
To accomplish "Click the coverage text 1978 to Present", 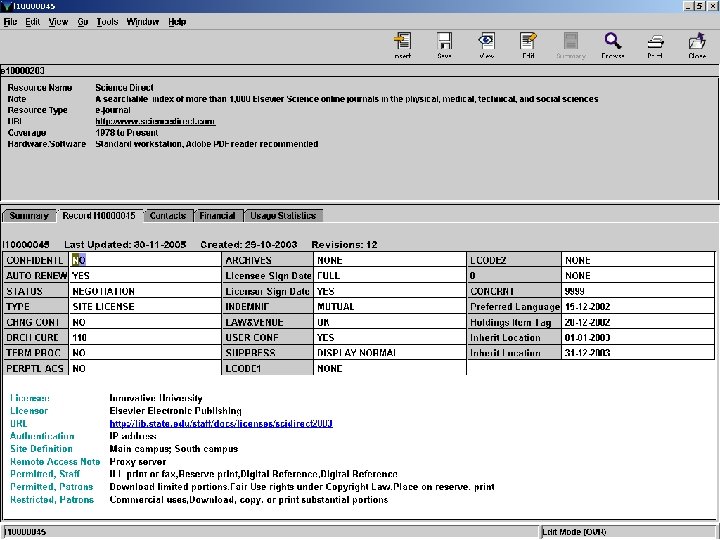I will coord(127,133).
